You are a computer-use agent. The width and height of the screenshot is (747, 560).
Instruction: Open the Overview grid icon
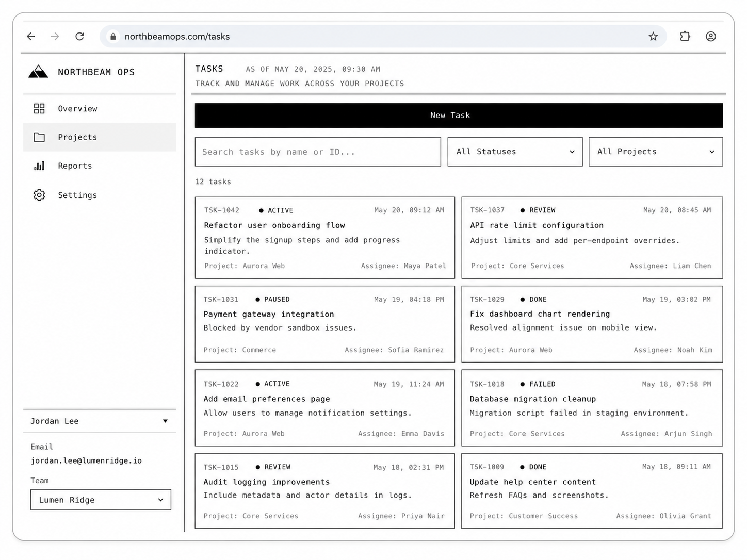coord(39,109)
